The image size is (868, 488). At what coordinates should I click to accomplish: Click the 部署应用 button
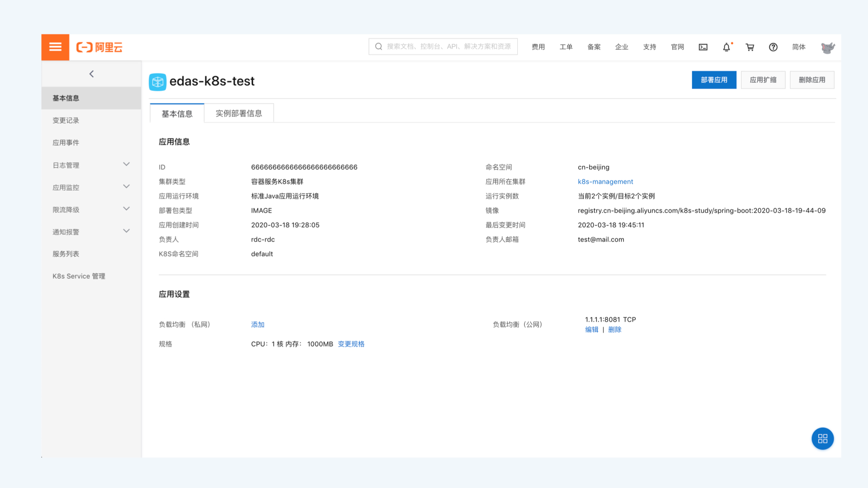coord(714,80)
